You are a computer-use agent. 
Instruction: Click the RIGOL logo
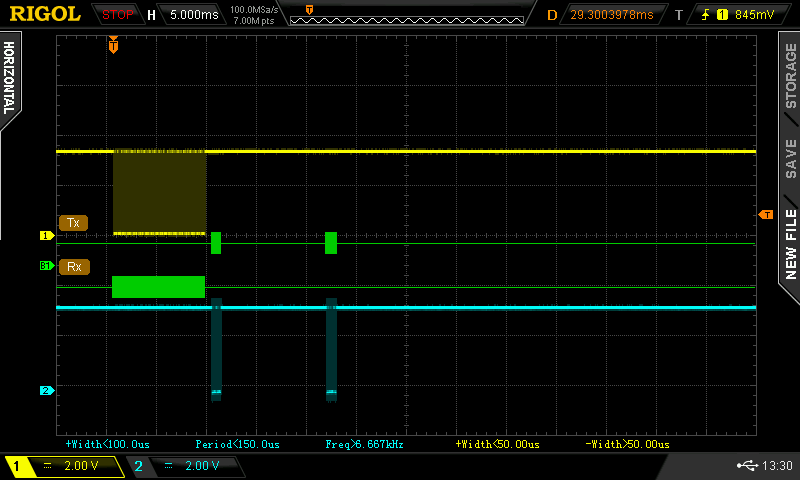point(45,14)
